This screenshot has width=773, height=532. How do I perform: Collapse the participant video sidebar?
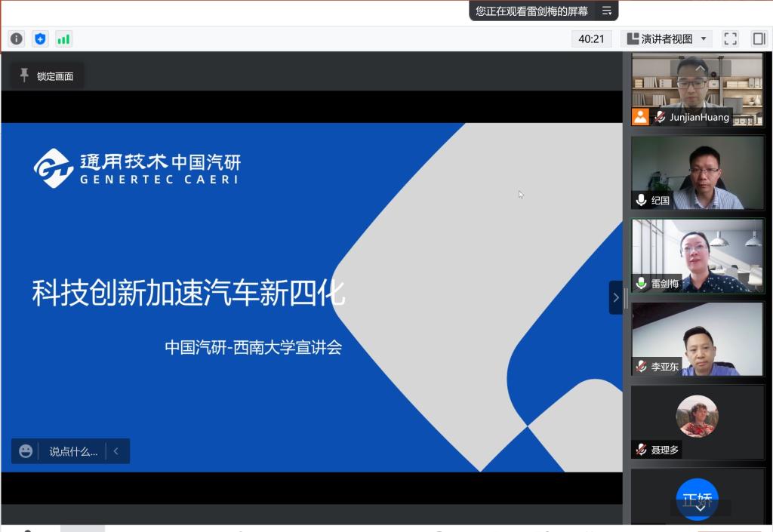615,297
